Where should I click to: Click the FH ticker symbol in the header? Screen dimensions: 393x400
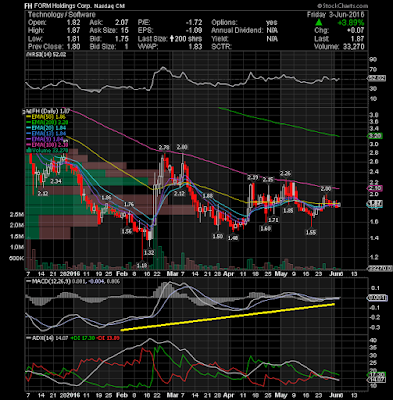pyautogui.click(x=29, y=6)
